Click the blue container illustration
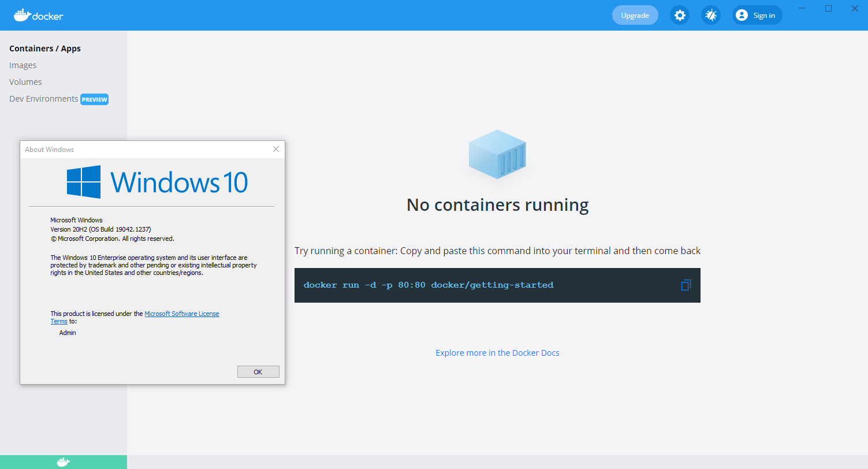 (x=497, y=154)
